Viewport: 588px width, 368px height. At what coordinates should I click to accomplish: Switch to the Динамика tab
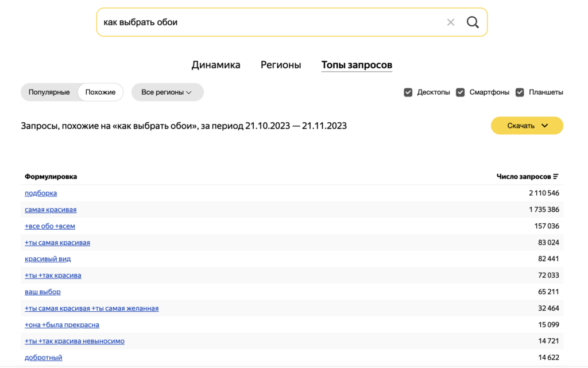pyautogui.click(x=216, y=65)
